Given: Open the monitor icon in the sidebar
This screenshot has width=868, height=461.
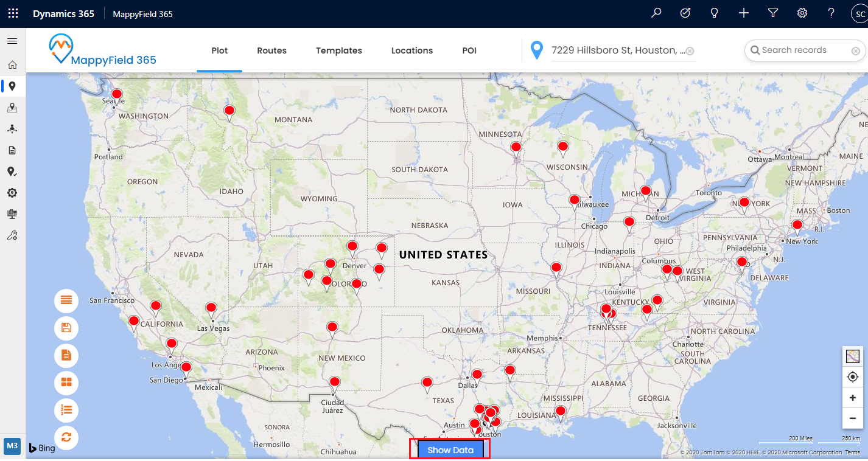Looking at the screenshot, I should (x=12, y=214).
